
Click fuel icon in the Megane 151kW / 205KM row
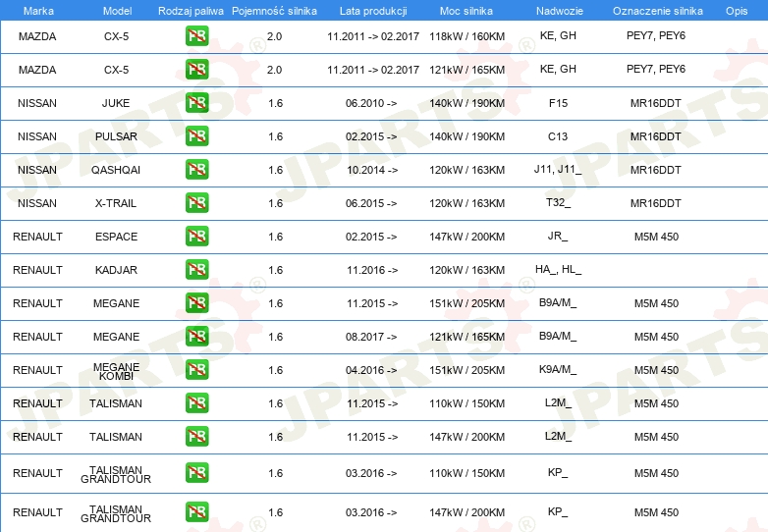pos(196,303)
